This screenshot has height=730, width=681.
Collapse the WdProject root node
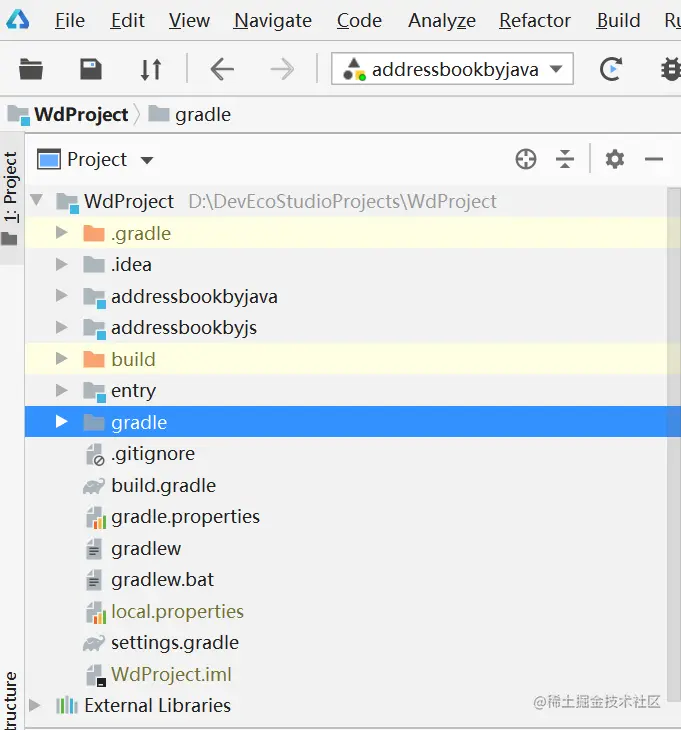(36, 201)
